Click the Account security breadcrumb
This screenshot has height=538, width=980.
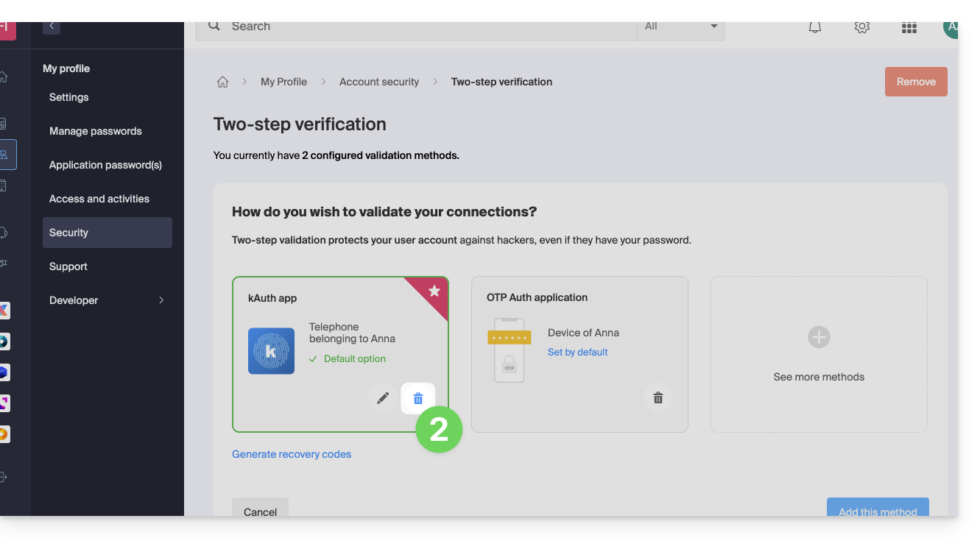[378, 82]
